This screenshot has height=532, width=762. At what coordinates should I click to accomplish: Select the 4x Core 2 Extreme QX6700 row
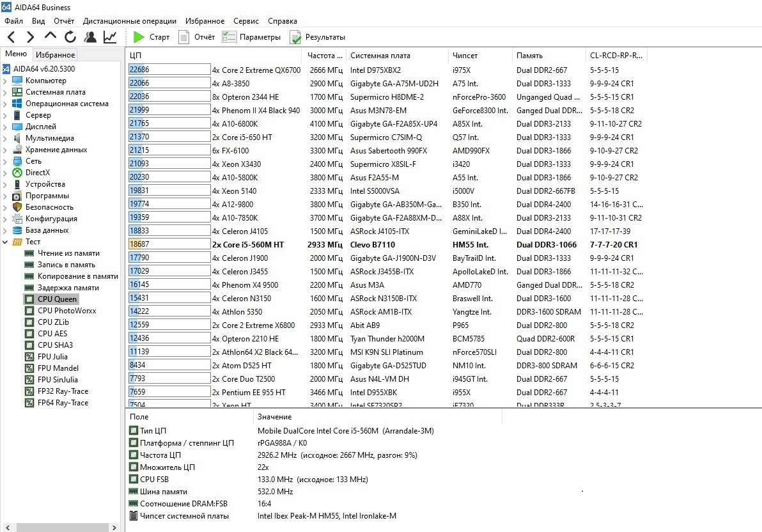(x=387, y=70)
